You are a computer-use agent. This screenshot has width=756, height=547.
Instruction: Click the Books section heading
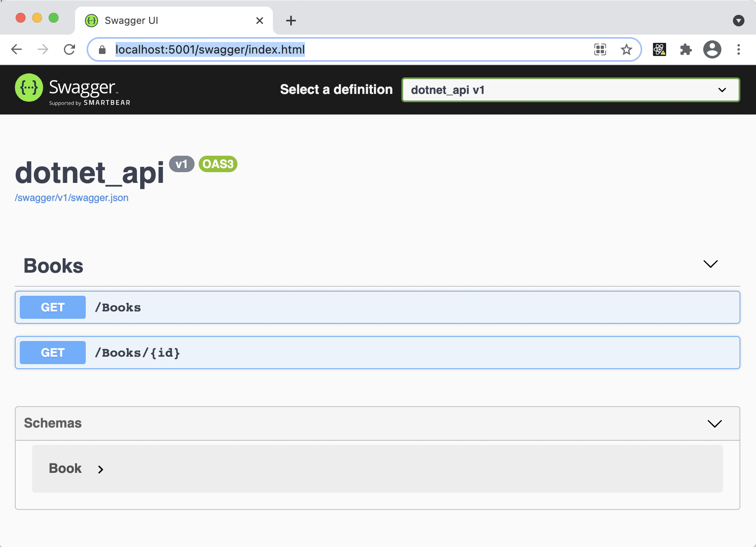(54, 266)
